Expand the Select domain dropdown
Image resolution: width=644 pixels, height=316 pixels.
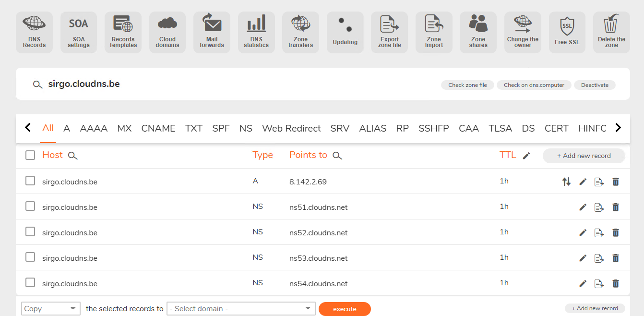241,308
